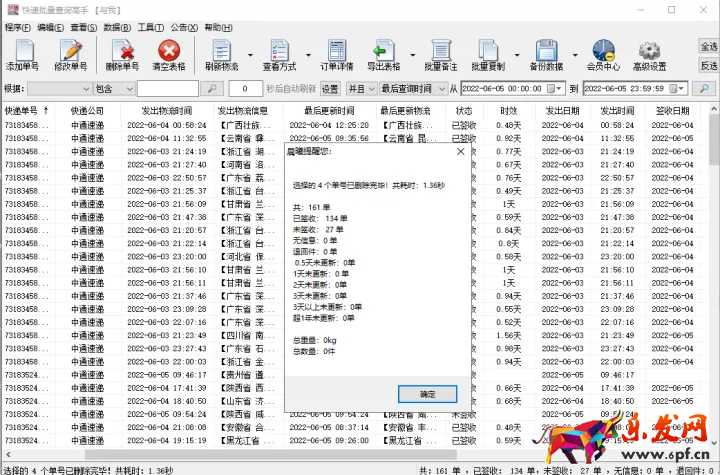
Task: Expand the 根据 filter field dropdown
Action: [x=85, y=89]
